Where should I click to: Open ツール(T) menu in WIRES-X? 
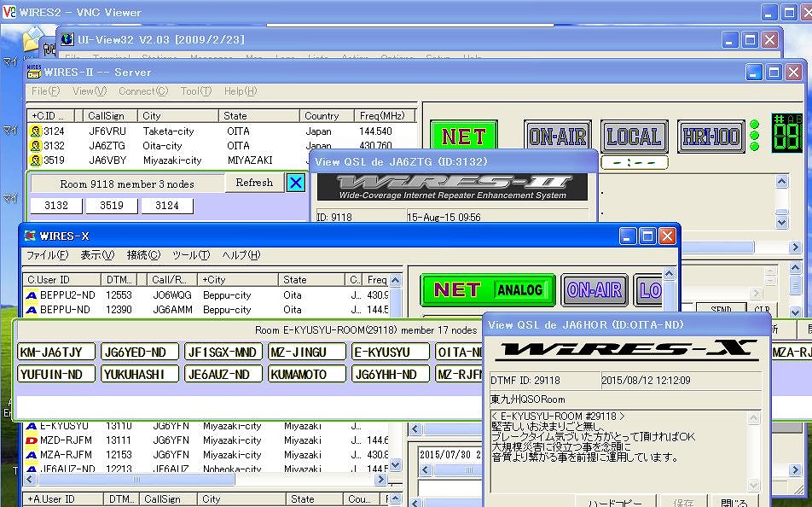coord(191,255)
